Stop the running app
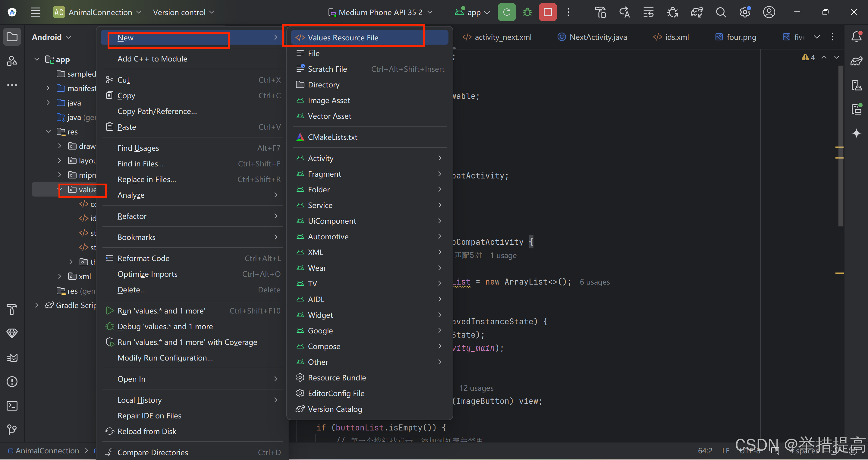 tap(548, 12)
